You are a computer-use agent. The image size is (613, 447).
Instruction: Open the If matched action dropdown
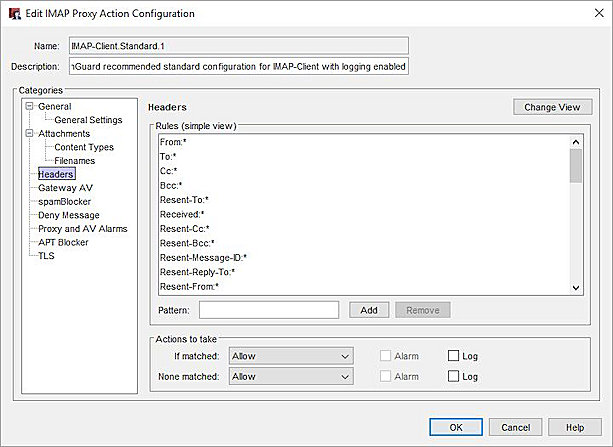coord(291,356)
